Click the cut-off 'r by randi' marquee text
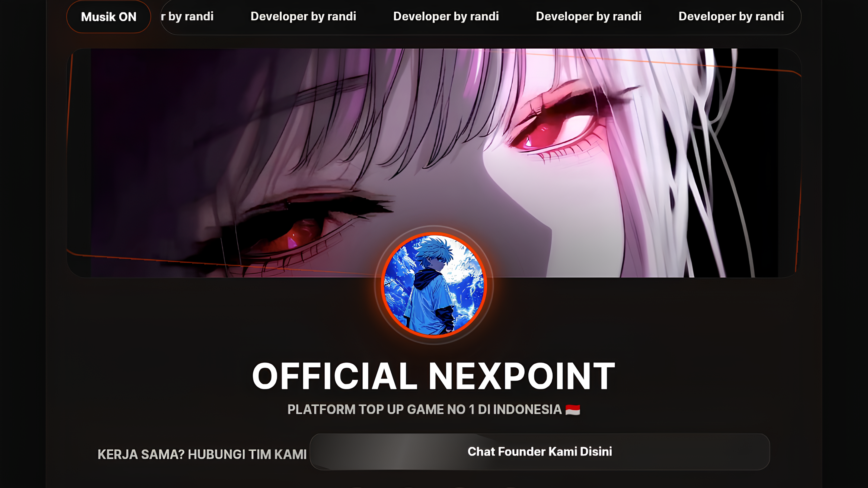 pos(187,16)
